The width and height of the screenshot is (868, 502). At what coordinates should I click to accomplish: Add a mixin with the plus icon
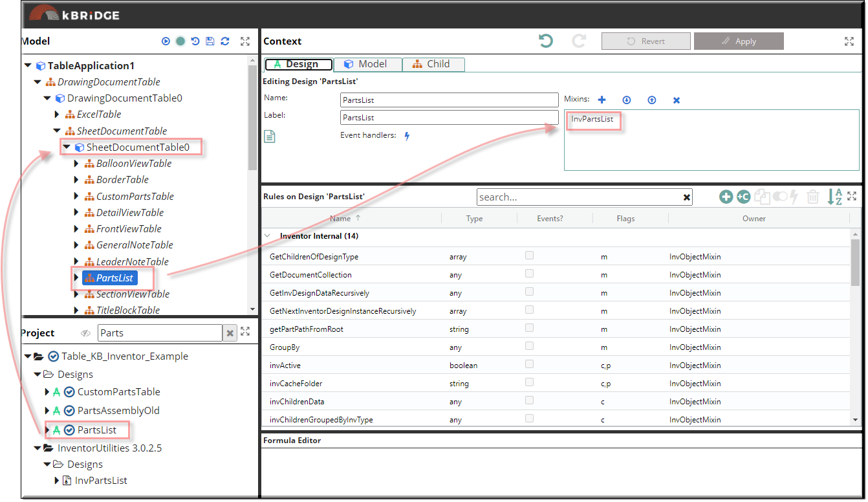pyautogui.click(x=602, y=100)
